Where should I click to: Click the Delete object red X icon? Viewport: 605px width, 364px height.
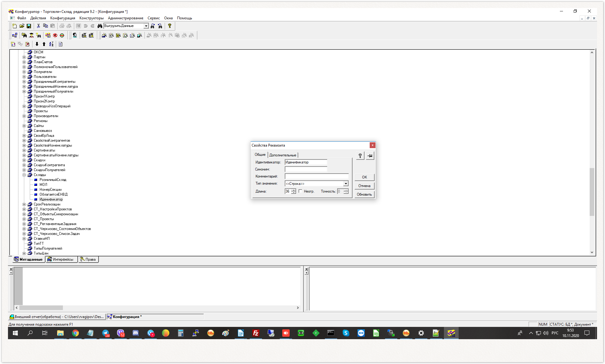[x=28, y=44]
